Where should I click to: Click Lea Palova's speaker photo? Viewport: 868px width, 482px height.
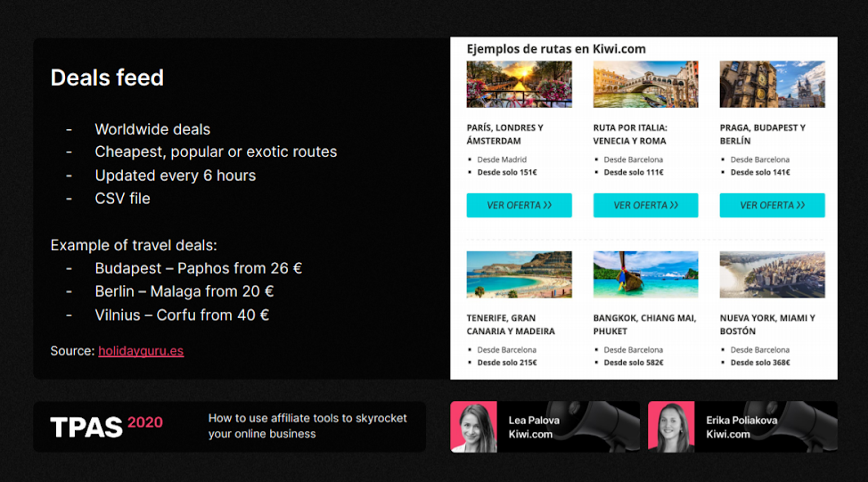coord(473,427)
